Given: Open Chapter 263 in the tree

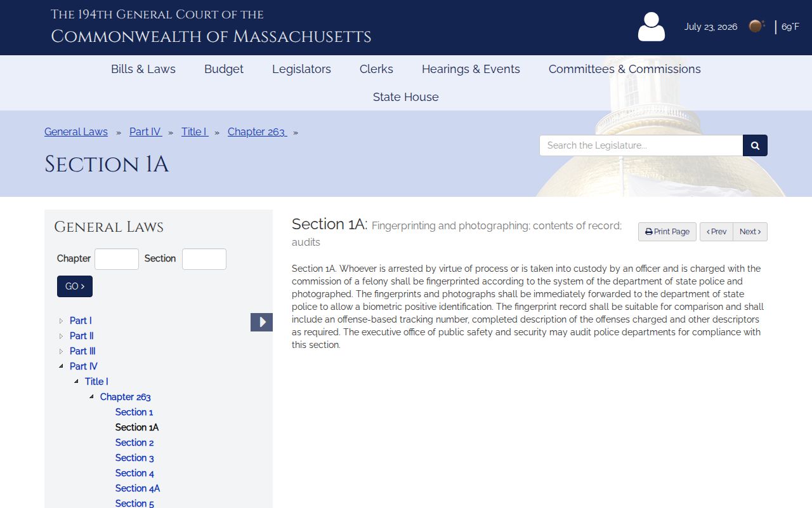Looking at the screenshot, I should coord(126,397).
